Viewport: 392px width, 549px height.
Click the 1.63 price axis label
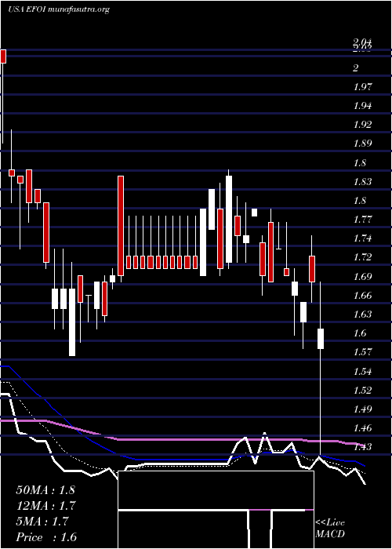click(362, 314)
